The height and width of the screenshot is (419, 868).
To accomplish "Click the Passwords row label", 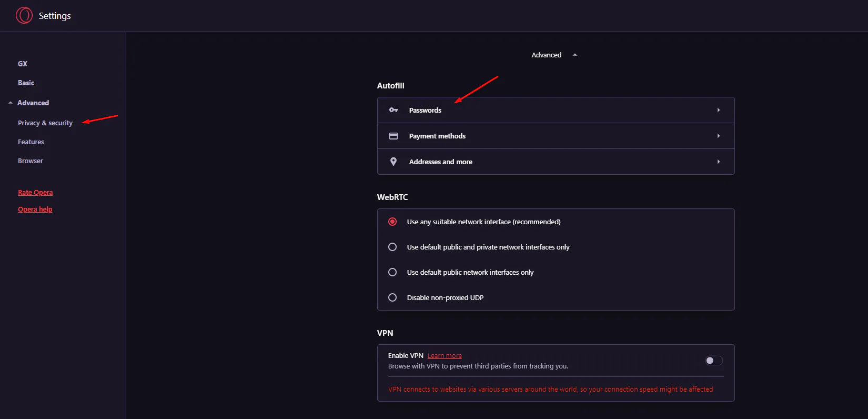I will coord(425,110).
